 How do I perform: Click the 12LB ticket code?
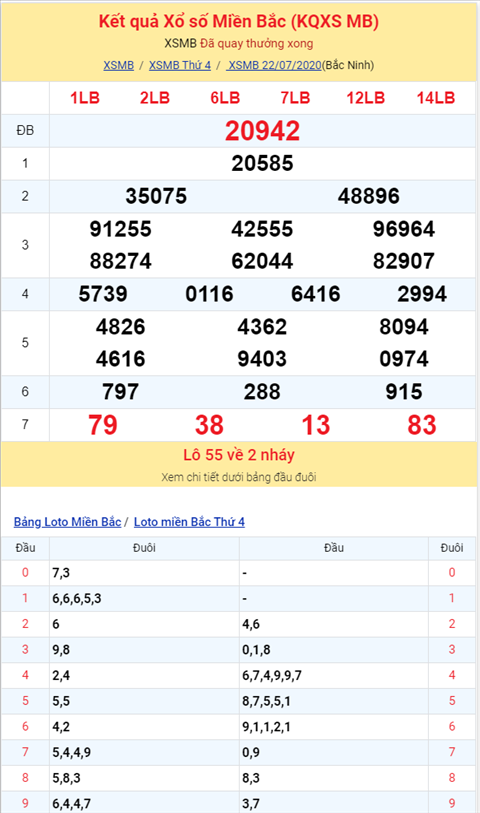[x=365, y=97]
